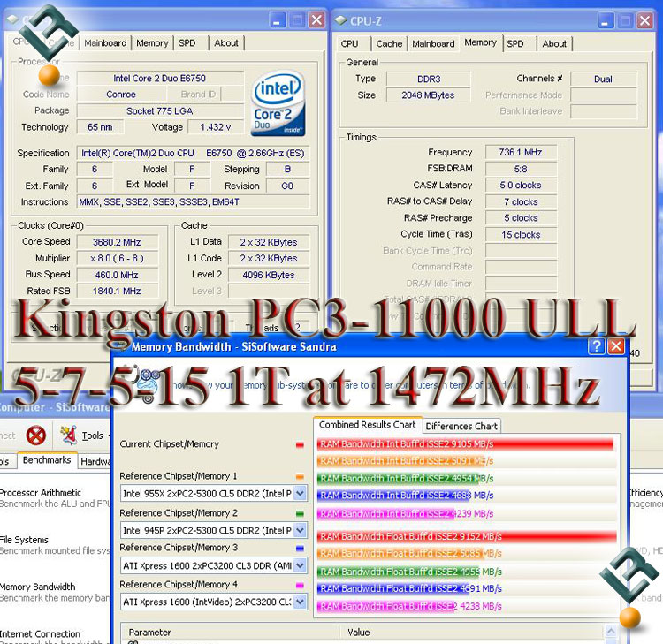This screenshot has width=663, height=644.
Task: Open File Systems benchmark
Action: coord(24,540)
